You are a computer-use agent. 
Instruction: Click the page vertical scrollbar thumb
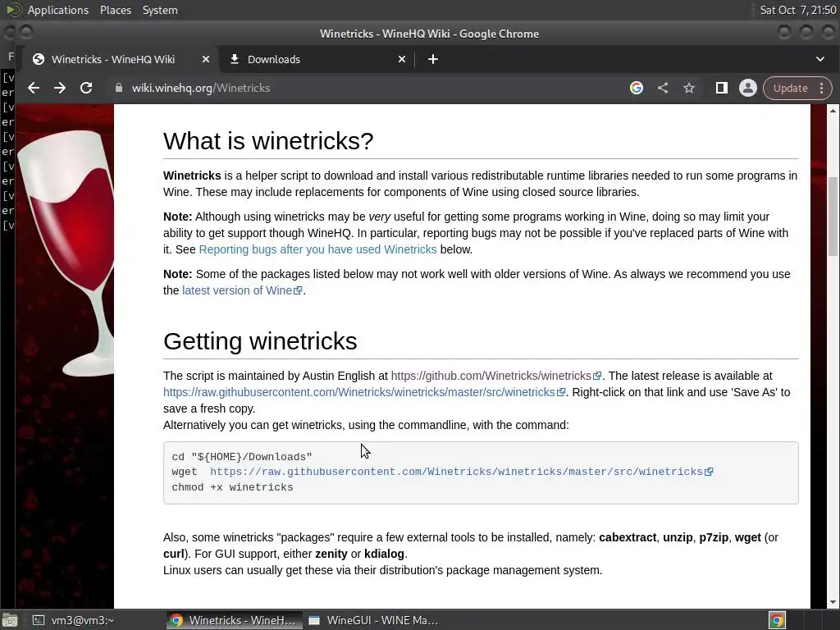coord(833,217)
